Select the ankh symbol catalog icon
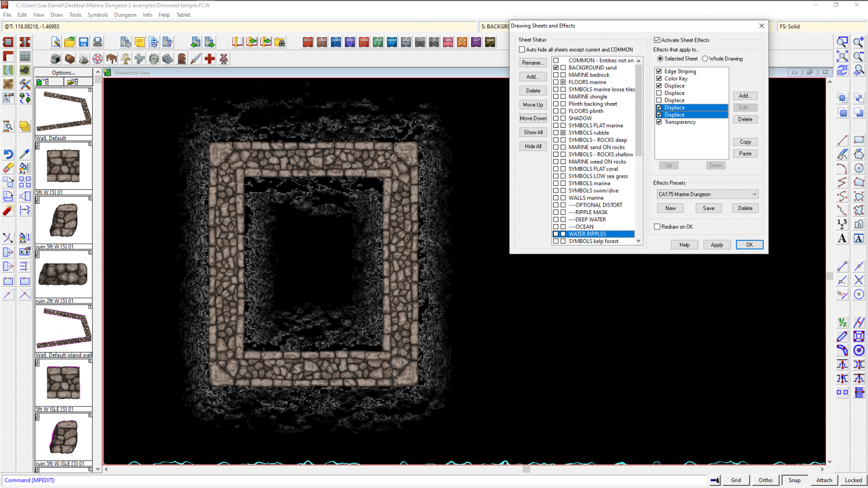Viewport: 868px width, 488px height. coord(126,58)
